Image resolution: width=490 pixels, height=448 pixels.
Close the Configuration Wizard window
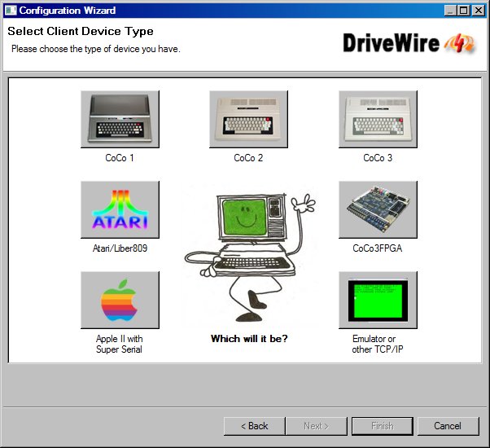click(x=479, y=11)
